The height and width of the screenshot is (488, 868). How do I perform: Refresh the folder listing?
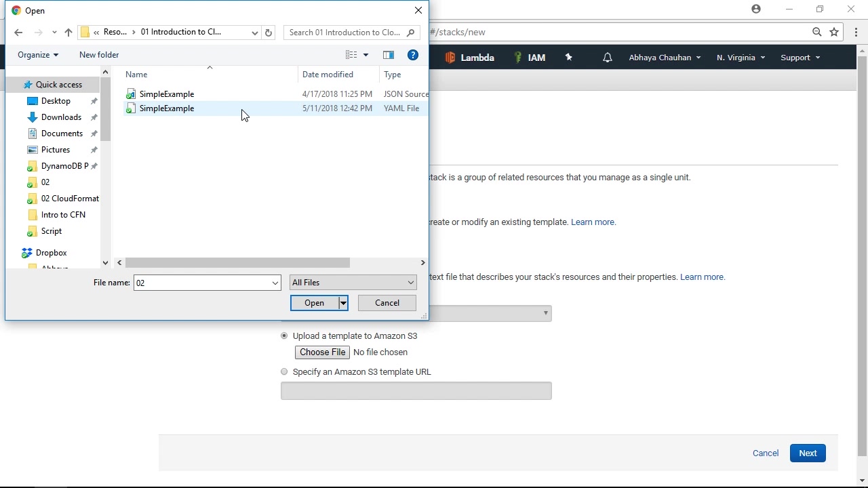tap(269, 33)
